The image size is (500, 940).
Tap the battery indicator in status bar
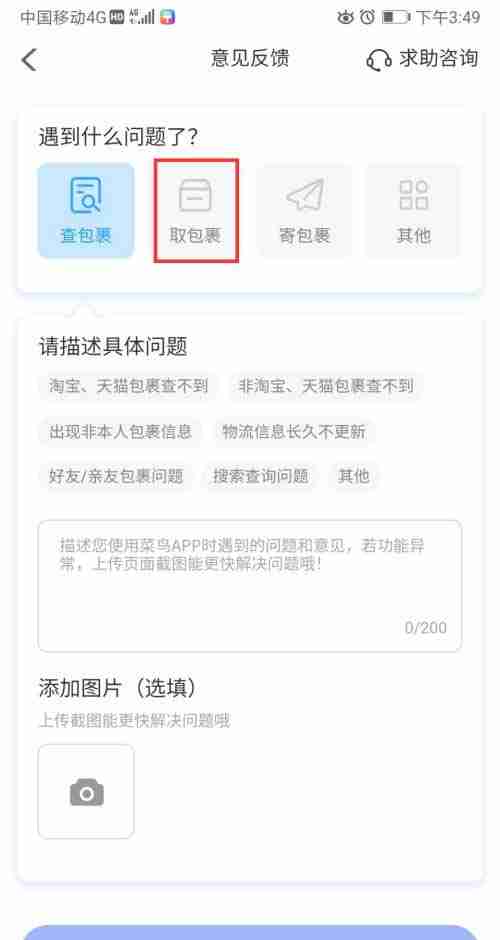coord(396,17)
